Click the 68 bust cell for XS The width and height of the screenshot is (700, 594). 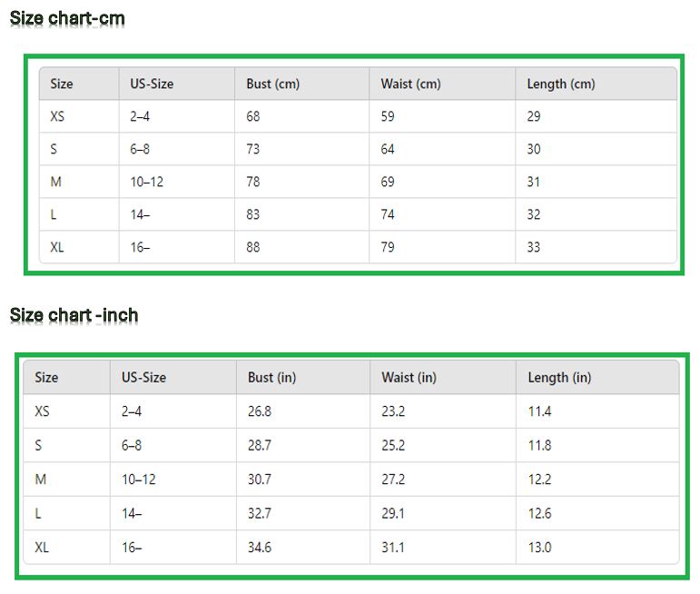253,116
